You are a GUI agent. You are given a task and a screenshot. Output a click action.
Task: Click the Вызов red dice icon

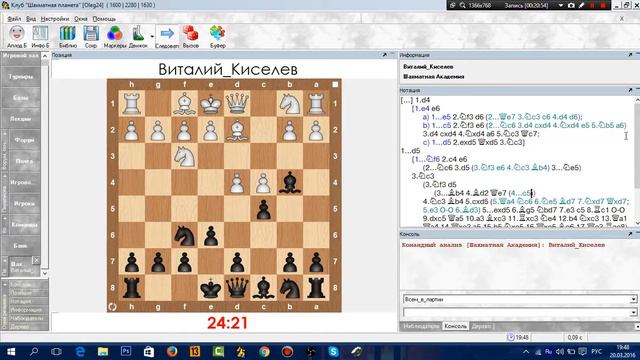point(191,36)
